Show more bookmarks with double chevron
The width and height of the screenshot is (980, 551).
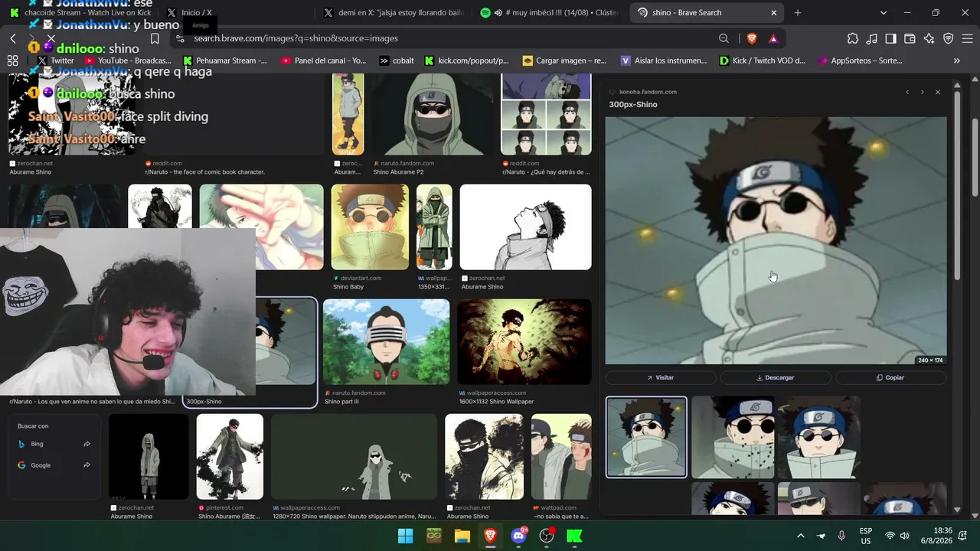(x=956, y=60)
